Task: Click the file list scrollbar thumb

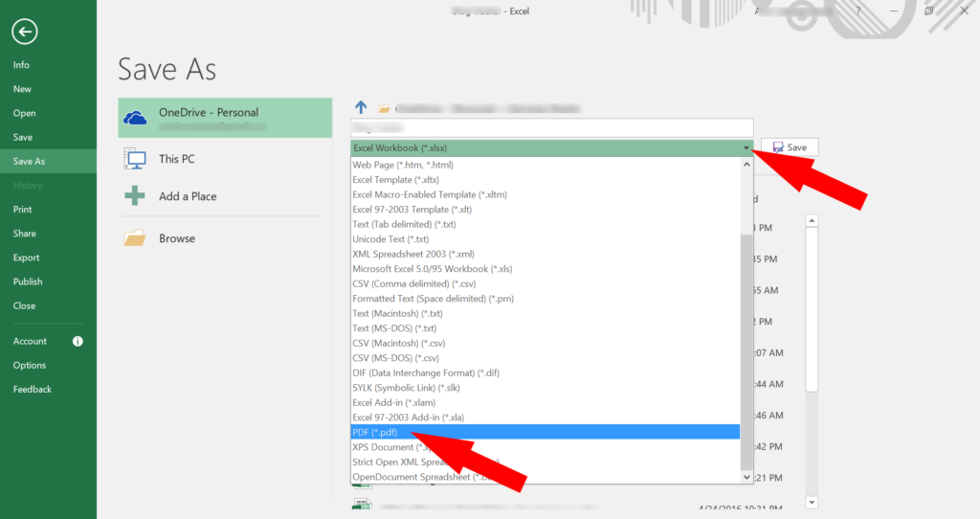Action: pos(812,309)
